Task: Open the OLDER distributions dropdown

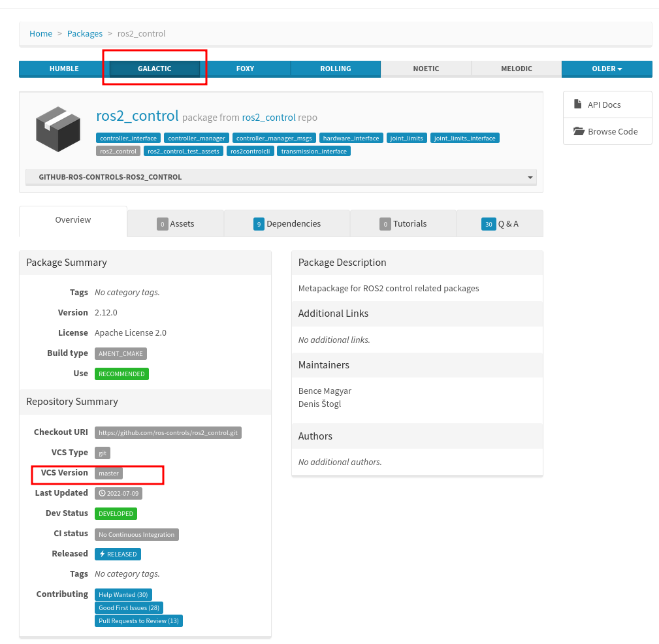Action: [x=607, y=69]
